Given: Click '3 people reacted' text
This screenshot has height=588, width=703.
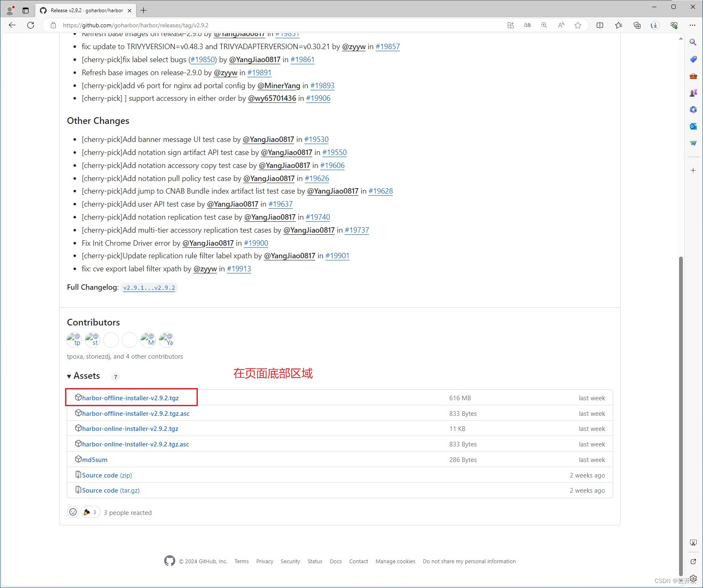Looking at the screenshot, I should pos(128,512).
